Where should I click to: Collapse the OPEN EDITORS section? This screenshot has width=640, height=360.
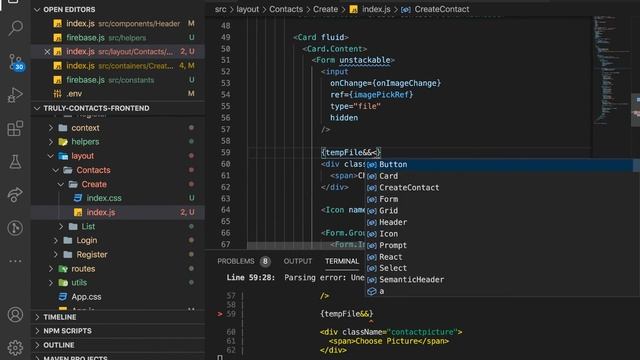37,9
